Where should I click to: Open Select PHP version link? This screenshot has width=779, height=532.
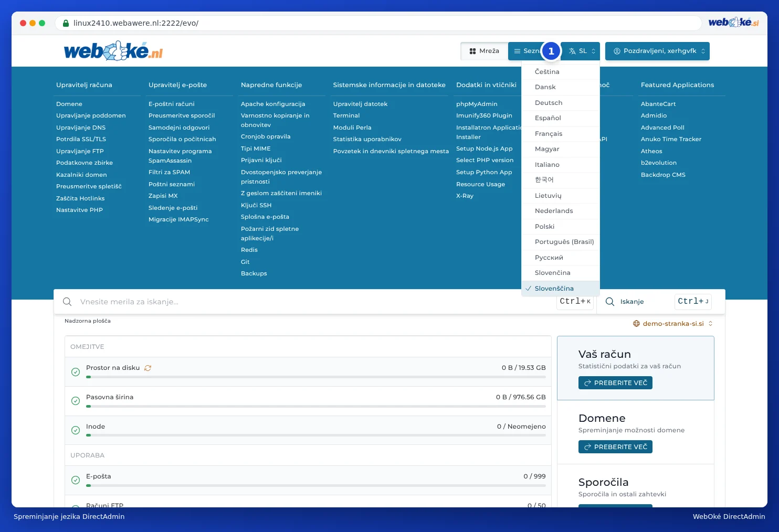click(485, 160)
